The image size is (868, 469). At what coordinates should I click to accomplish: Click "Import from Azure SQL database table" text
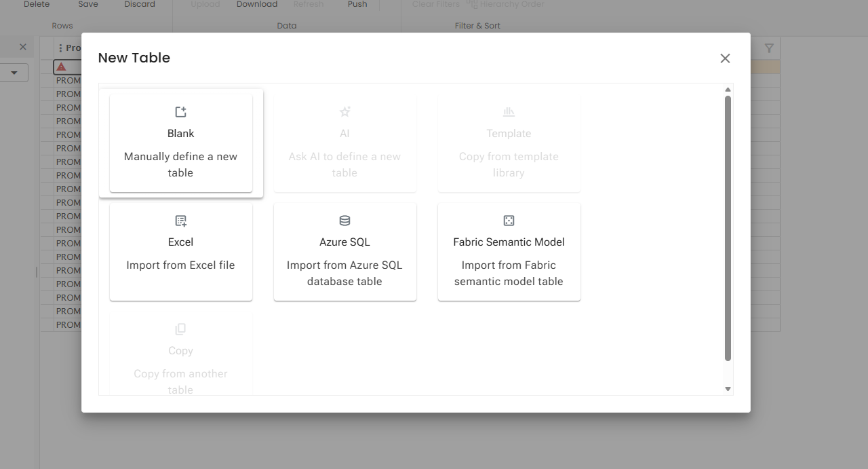(344, 273)
